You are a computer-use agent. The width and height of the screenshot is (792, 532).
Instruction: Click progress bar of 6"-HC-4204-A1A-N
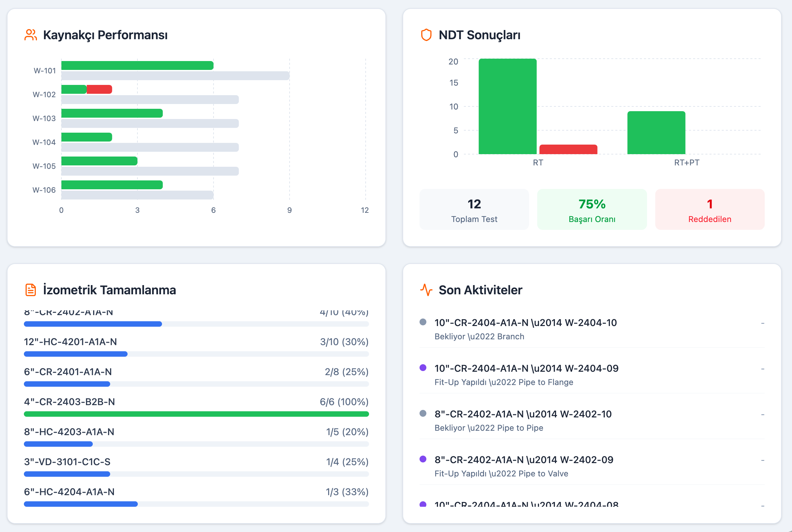coord(196,504)
